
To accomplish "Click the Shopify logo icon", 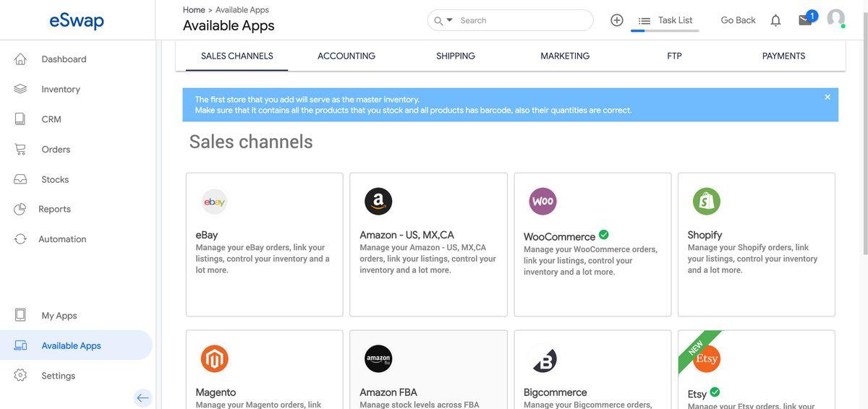I will pos(707,202).
